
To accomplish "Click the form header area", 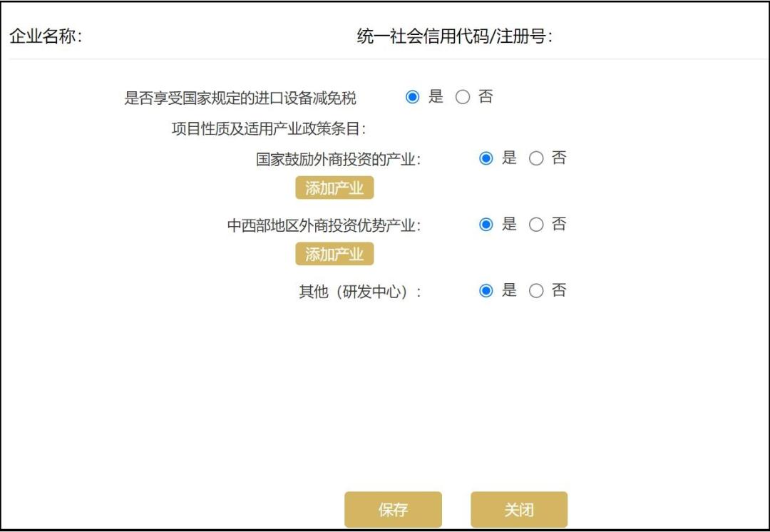I will click(x=385, y=32).
